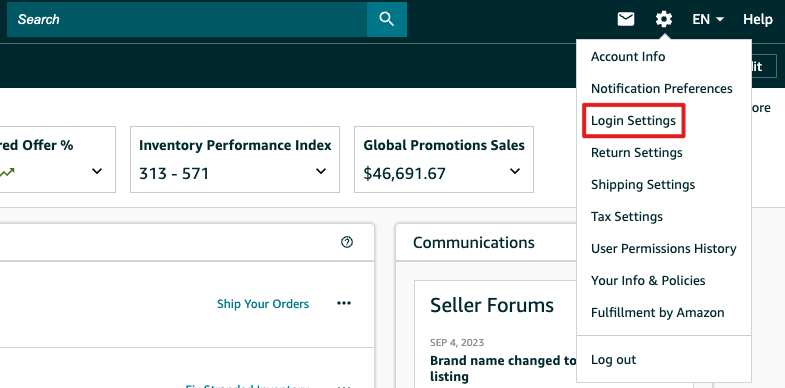Open Return Settings
The image size is (785, 388).
pyautogui.click(x=636, y=153)
